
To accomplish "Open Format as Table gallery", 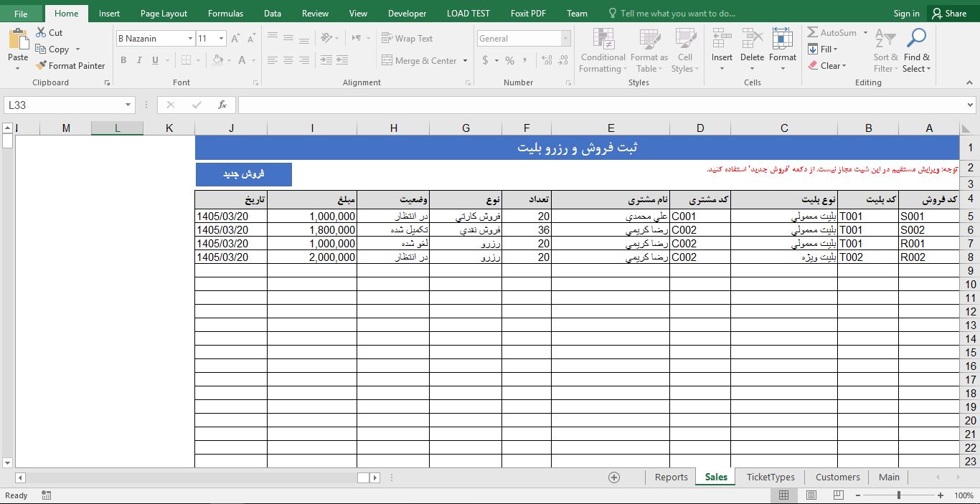I will (x=649, y=50).
